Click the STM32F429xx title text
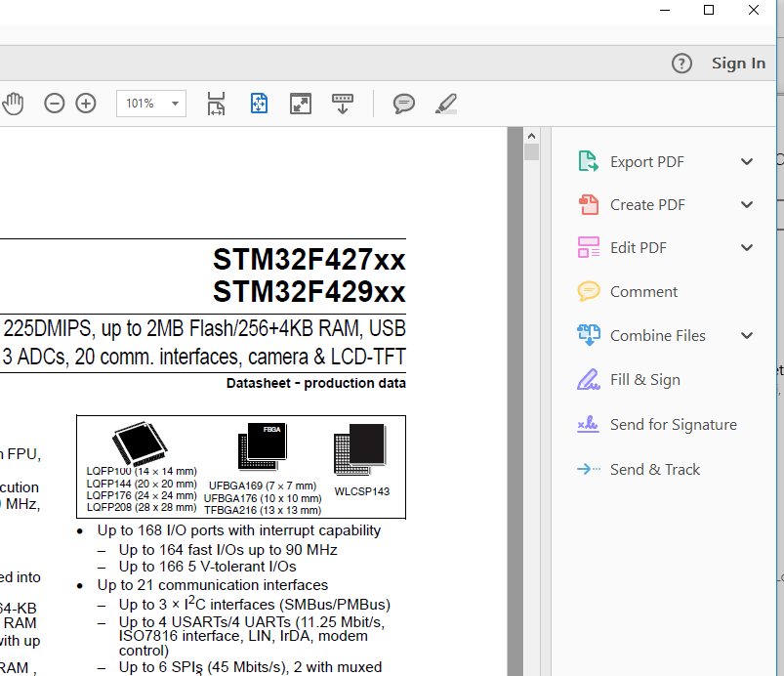The width and height of the screenshot is (784, 676). [309, 292]
